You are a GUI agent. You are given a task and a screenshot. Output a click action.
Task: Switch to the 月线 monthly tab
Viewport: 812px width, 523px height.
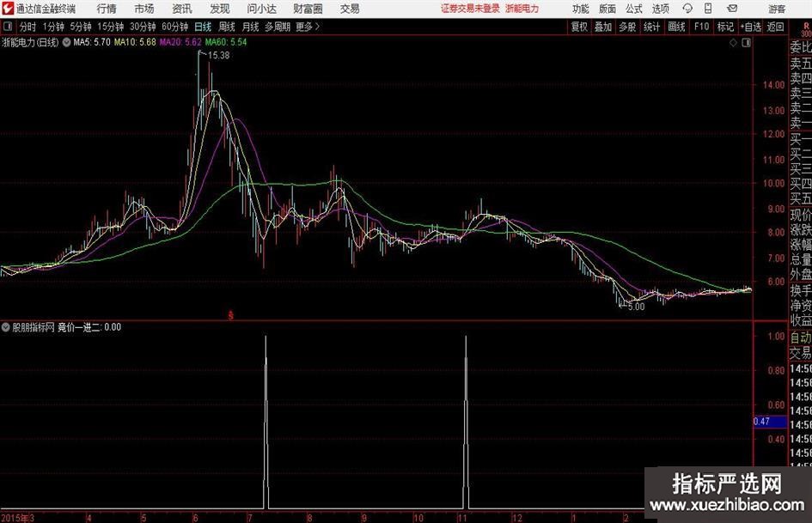251,27
